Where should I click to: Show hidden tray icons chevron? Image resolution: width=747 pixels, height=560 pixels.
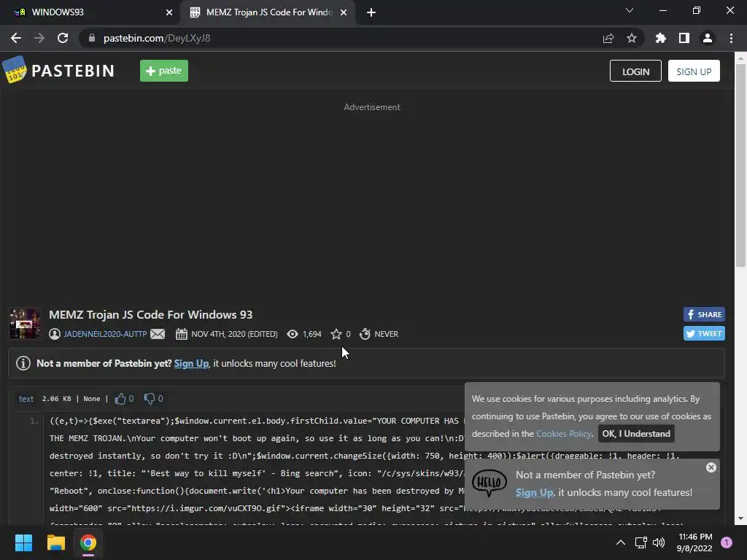click(621, 542)
